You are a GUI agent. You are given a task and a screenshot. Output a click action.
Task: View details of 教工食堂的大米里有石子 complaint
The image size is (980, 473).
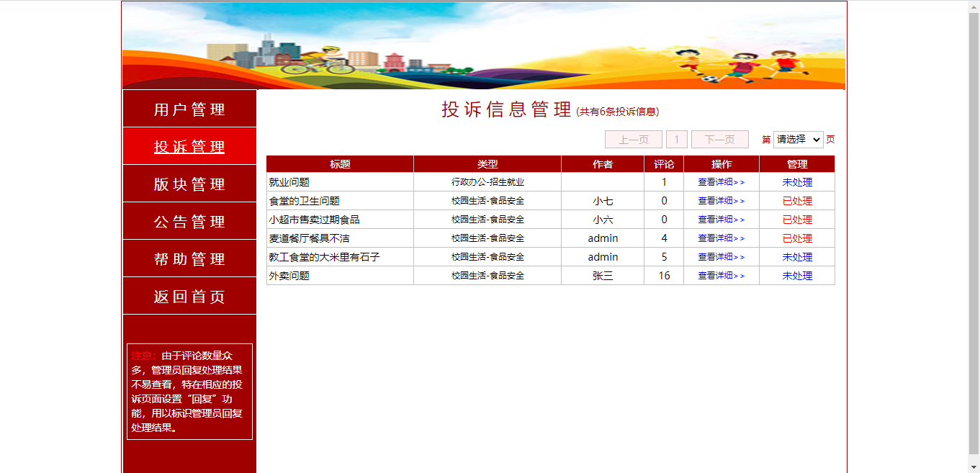click(721, 257)
